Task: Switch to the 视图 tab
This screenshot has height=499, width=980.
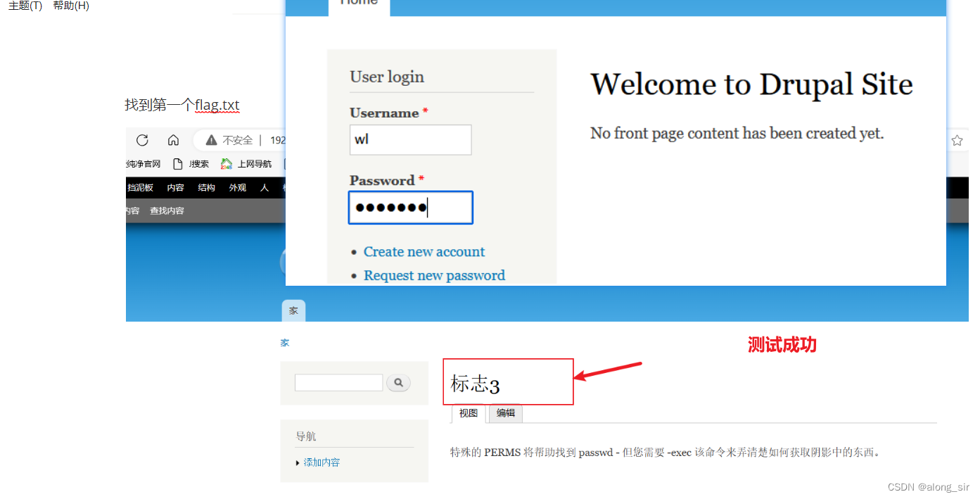Action: point(469,413)
